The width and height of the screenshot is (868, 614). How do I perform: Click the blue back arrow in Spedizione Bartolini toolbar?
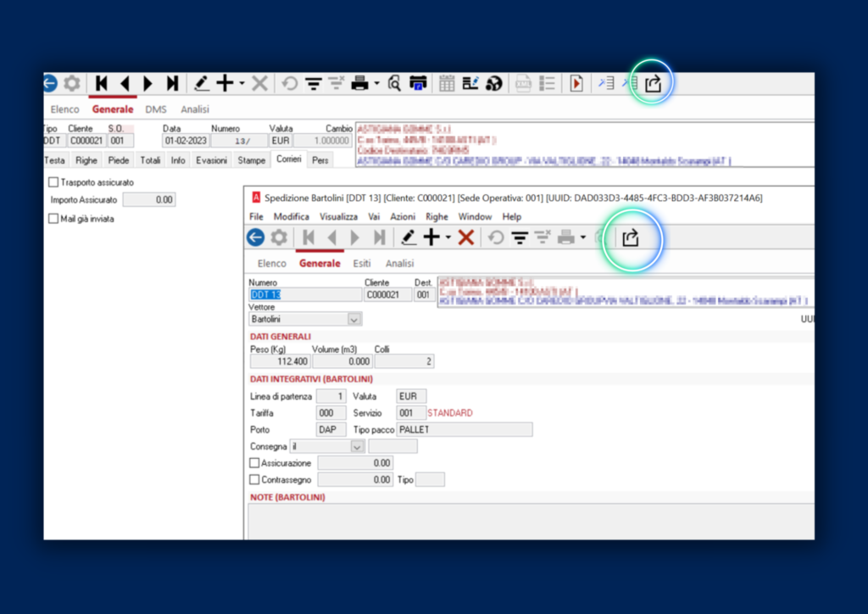[256, 237]
